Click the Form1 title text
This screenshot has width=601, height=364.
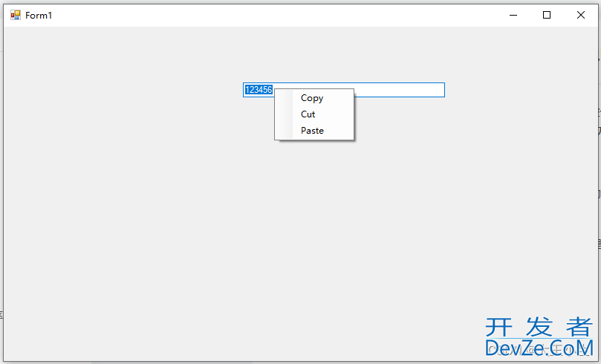39,15
